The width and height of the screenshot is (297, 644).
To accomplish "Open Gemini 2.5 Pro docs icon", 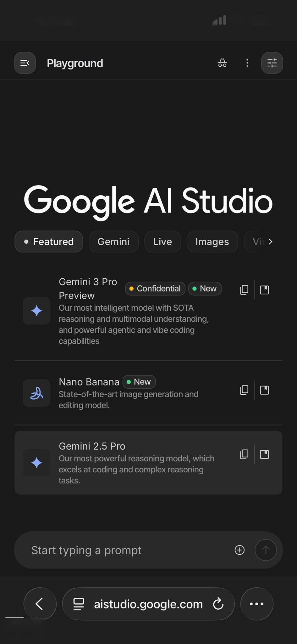I will pos(265,454).
